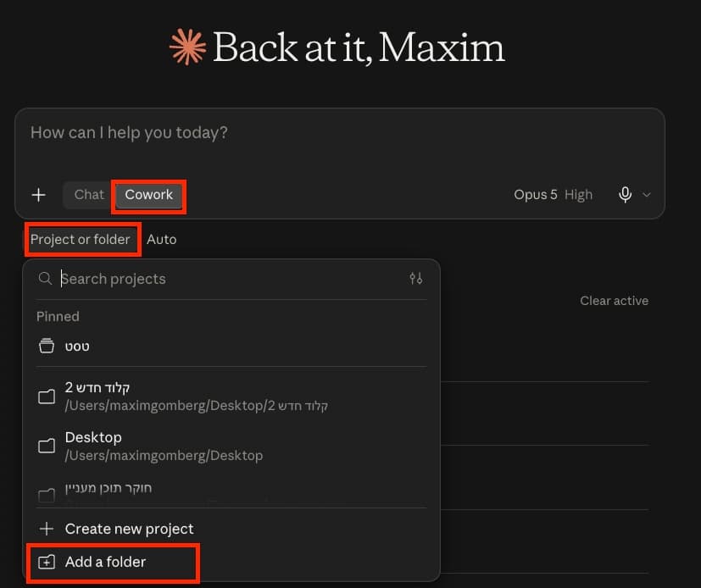
Task: Click folder icon of קלוד חדש 2
Action: tap(47, 397)
